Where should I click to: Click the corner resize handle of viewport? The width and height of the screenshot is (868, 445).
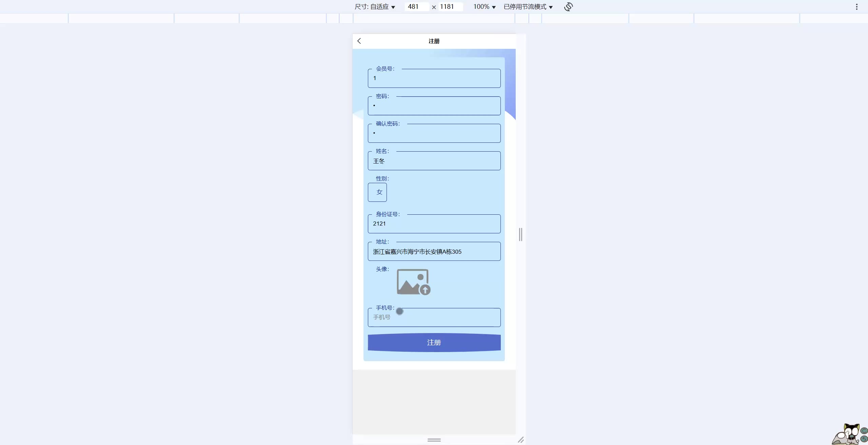click(x=521, y=440)
